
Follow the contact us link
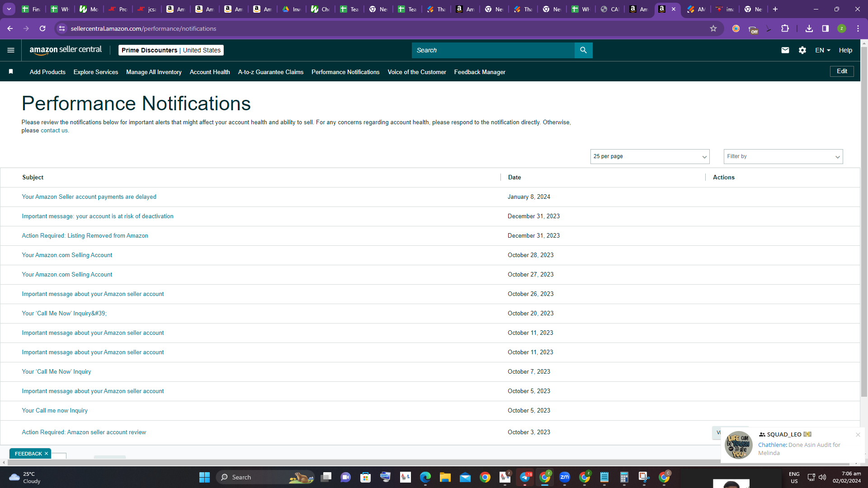[x=54, y=131]
